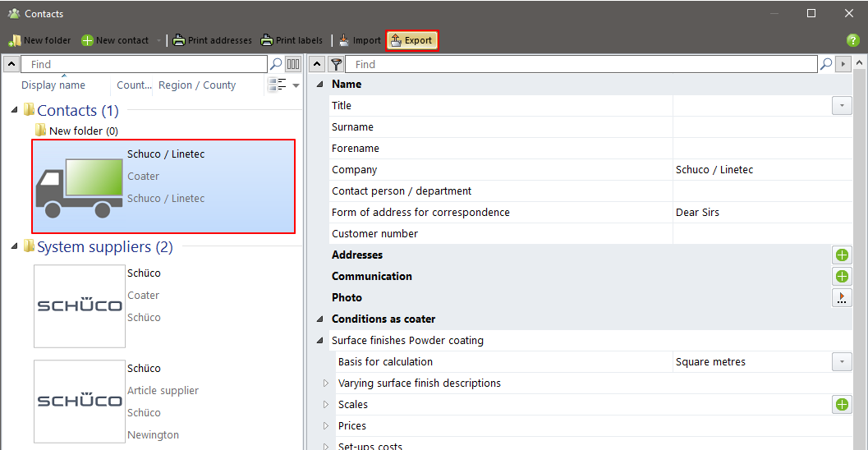The height and width of the screenshot is (450, 868).
Task: Click the New folder toolbar icon
Action: [x=15, y=40]
